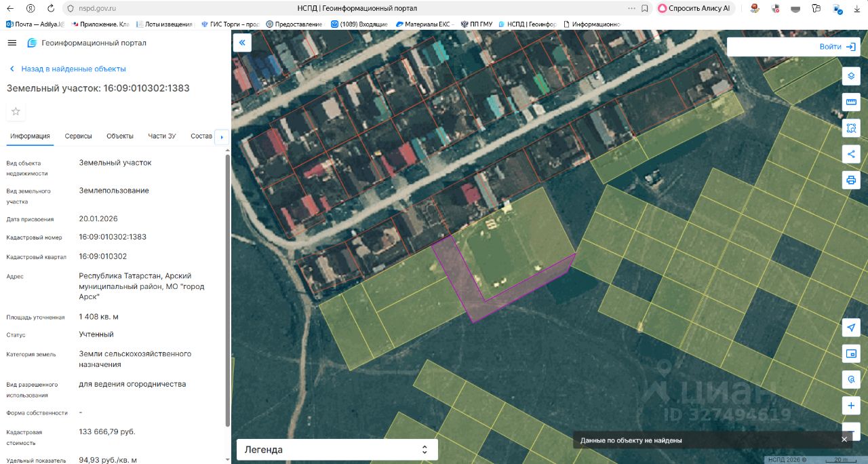Click the Войти login button
This screenshot has width=868, height=464.
coord(838,47)
